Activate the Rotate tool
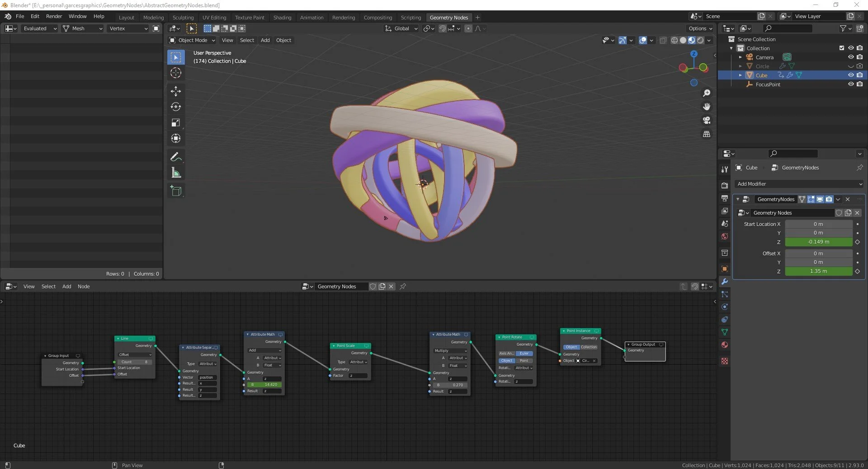The image size is (868, 469). click(176, 107)
